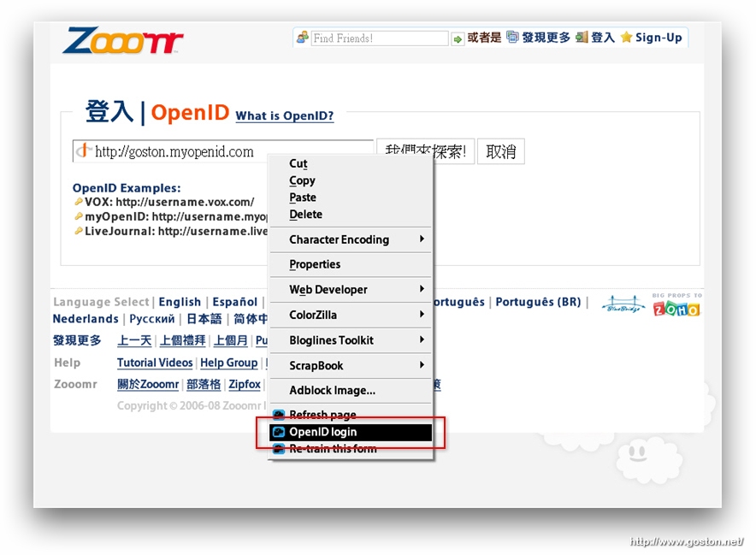Select Re-train this form menu entry
The height and width of the screenshot is (555, 756).
[x=351, y=449]
